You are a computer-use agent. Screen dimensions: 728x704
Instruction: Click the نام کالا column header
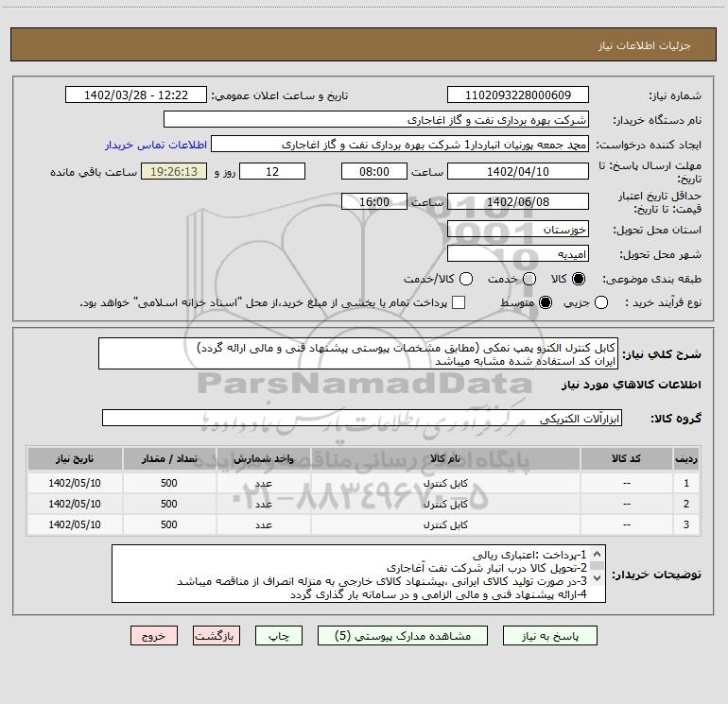[445, 458]
